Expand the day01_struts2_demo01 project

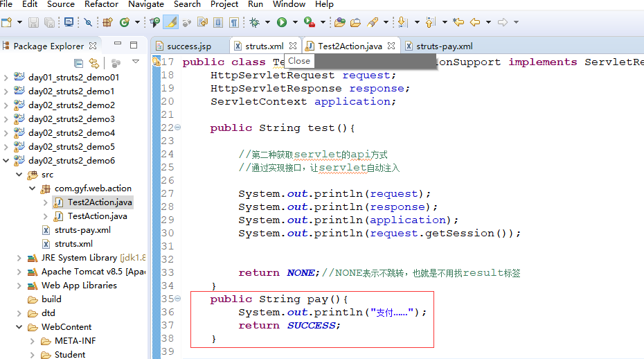[x=6, y=78]
